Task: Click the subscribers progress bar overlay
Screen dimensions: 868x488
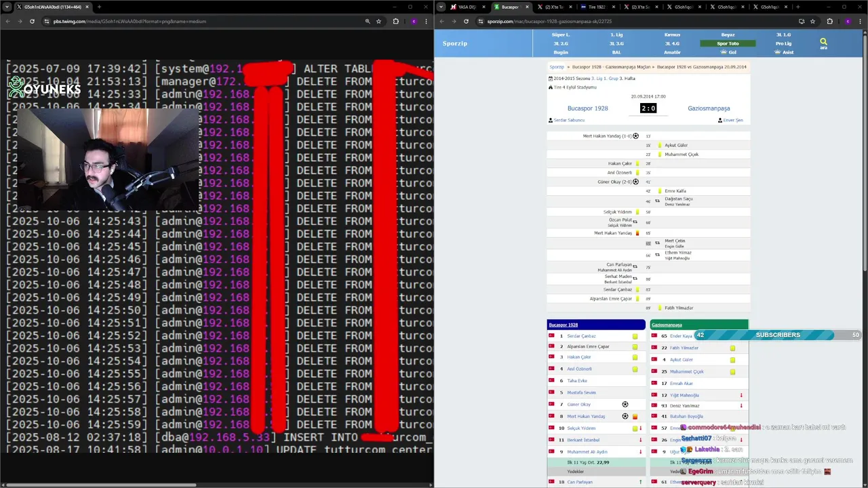Action: [778, 335]
